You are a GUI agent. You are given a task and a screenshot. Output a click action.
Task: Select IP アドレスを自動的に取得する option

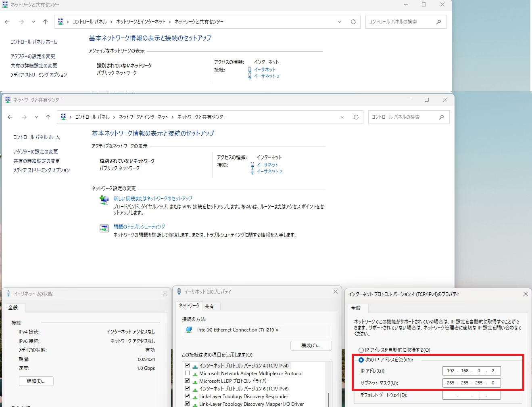click(361, 350)
